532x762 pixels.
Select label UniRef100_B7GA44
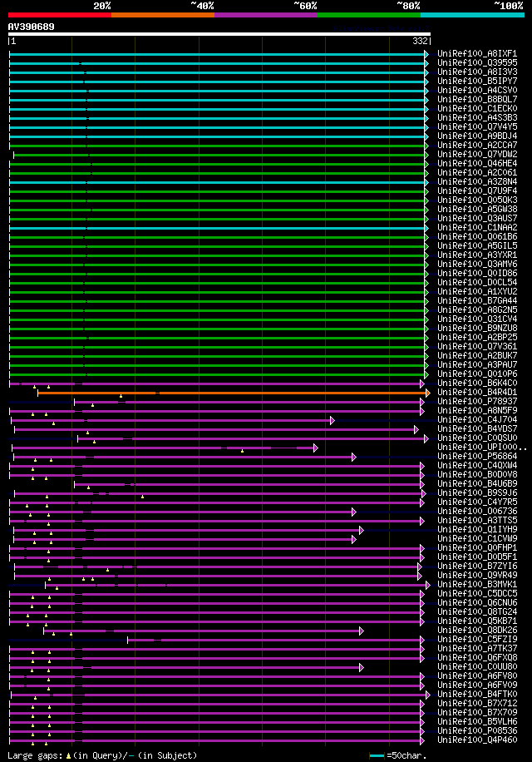[477, 300]
